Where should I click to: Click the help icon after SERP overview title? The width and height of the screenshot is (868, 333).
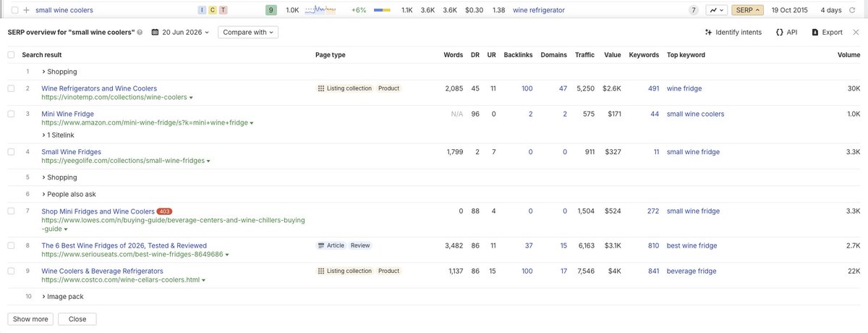tap(140, 33)
